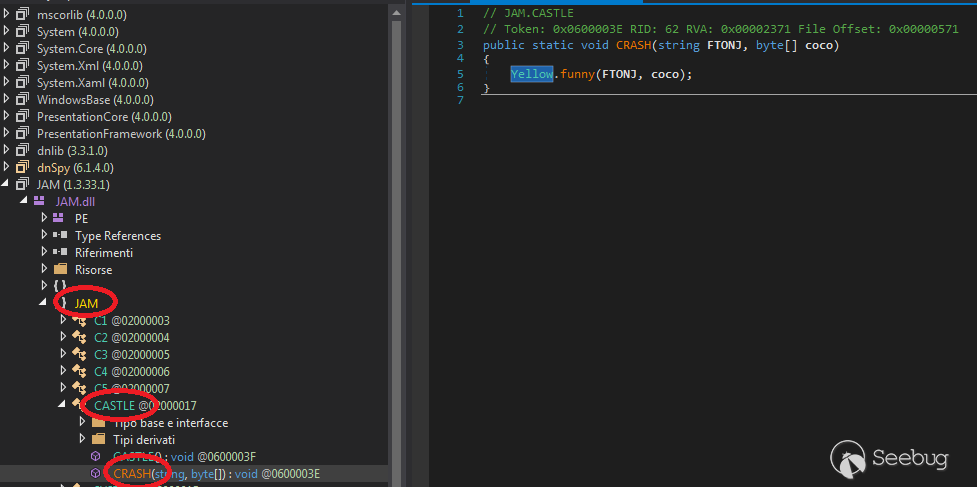Collapse the JAM (1.3.33.1) assembly node
Viewport: 977px width, 487px height.
pos(6,184)
